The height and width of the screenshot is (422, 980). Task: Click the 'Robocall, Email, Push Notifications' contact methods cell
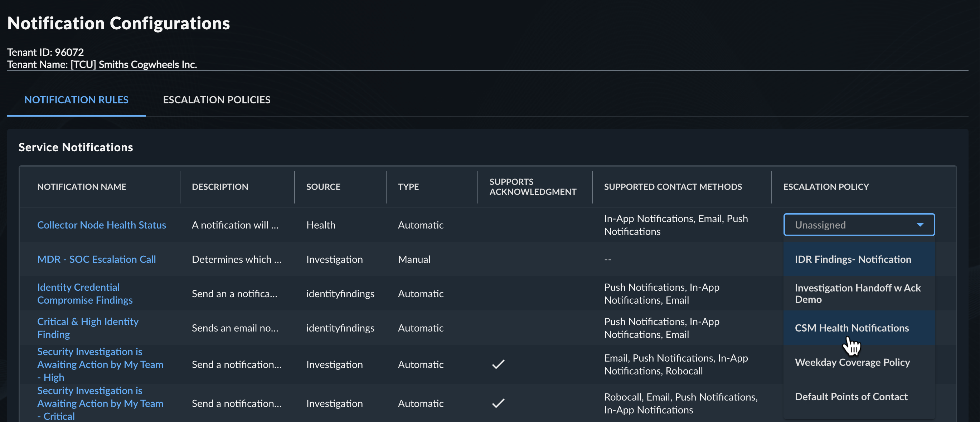[x=681, y=403]
